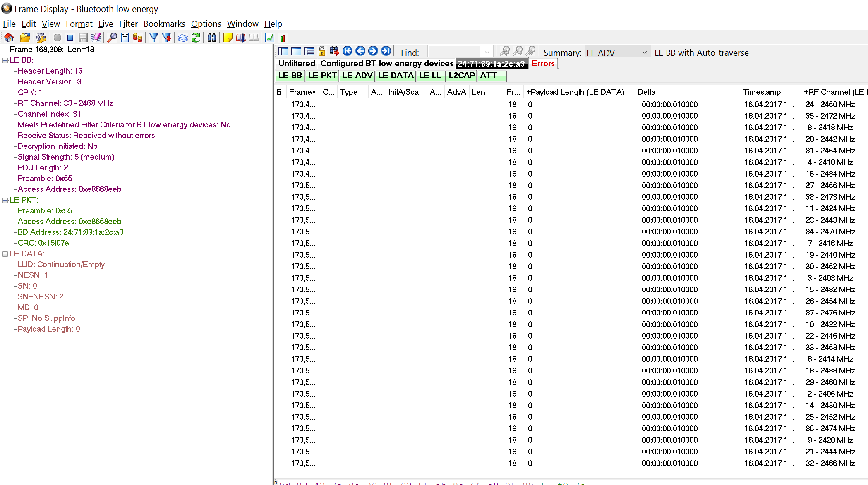
Task: Select Configured BT low energy devices tab
Action: pos(387,64)
